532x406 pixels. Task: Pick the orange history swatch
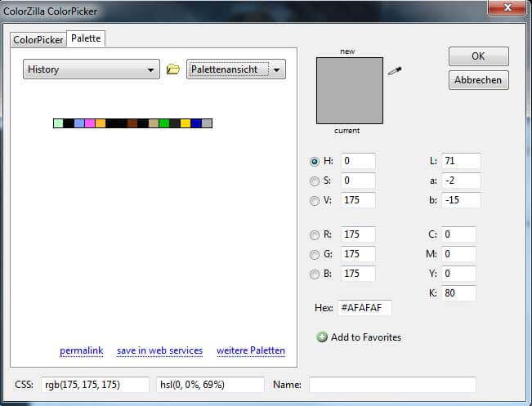[x=101, y=123]
